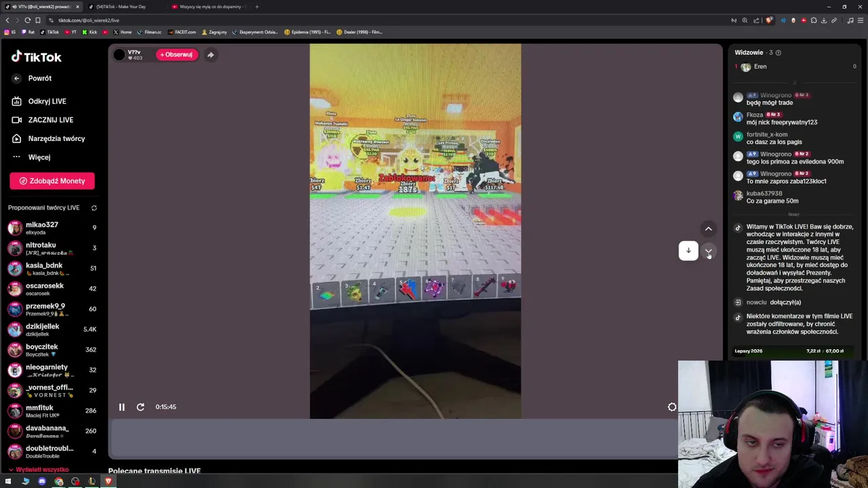Open the browser hamburger menu

pyautogui.click(x=861, y=20)
